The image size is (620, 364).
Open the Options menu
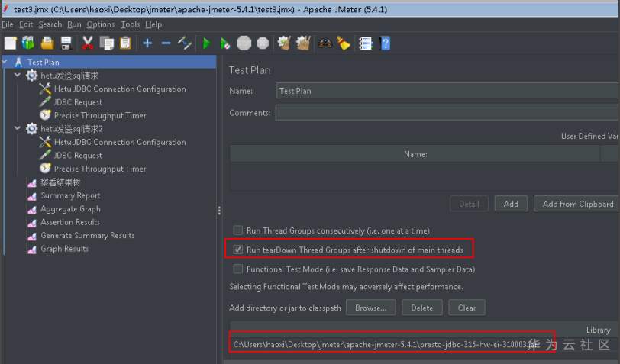tap(101, 24)
